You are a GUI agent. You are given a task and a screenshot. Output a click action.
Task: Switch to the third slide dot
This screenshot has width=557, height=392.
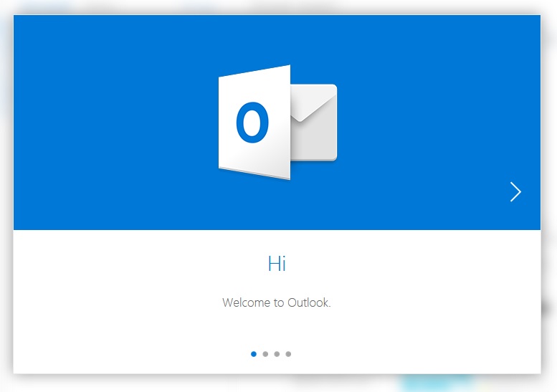click(277, 354)
